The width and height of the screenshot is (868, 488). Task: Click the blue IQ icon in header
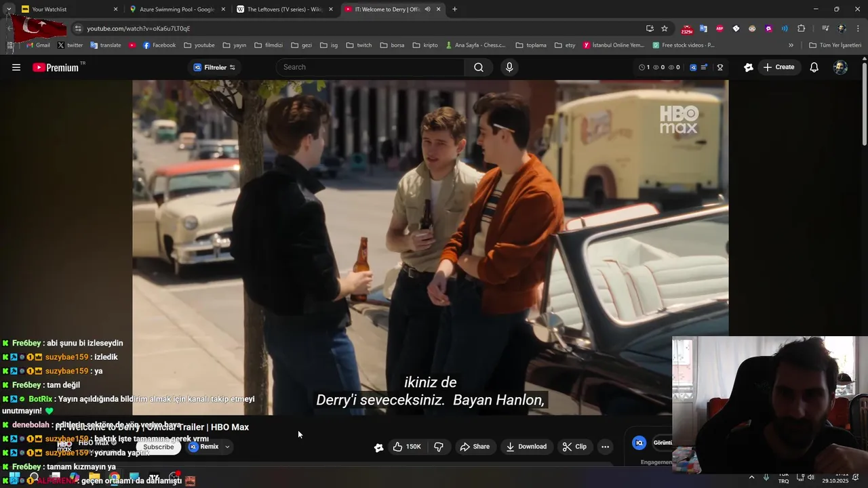[693, 67]
